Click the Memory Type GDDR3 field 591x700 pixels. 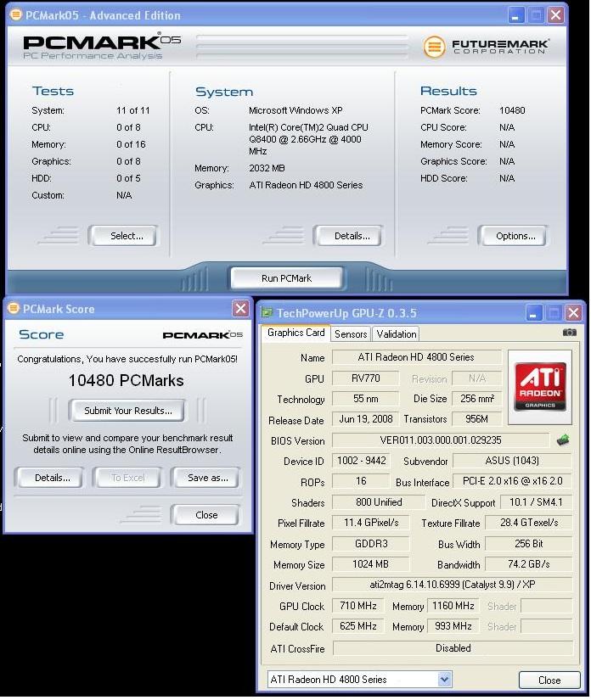[371, 544]
